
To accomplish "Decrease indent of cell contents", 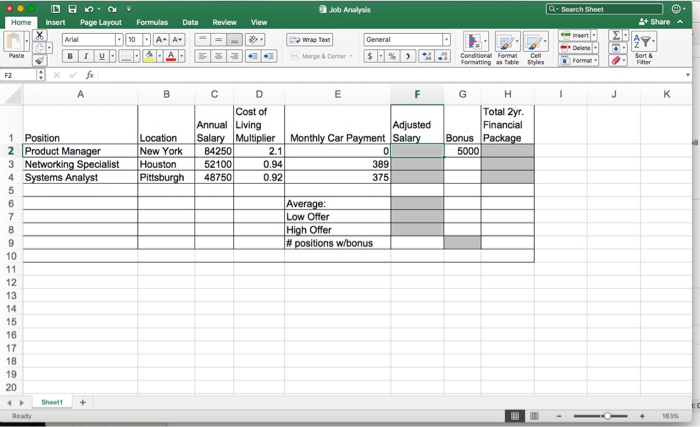I will pos(252,56).
